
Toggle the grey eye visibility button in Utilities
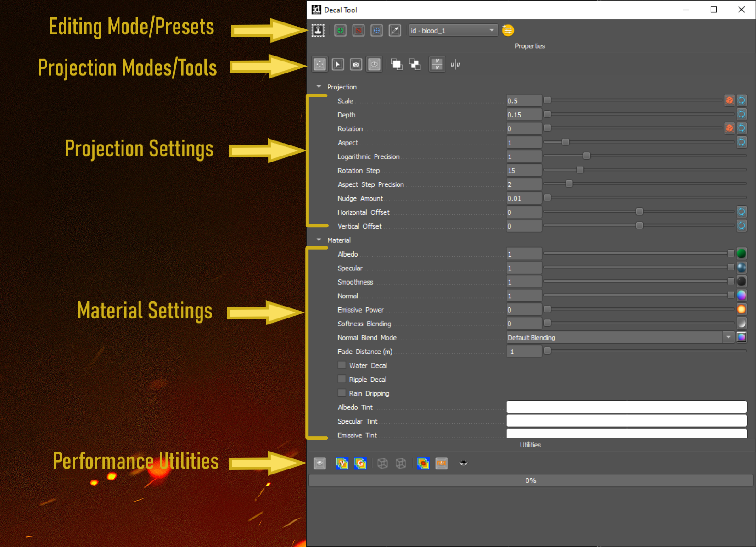tap(320, 463)
